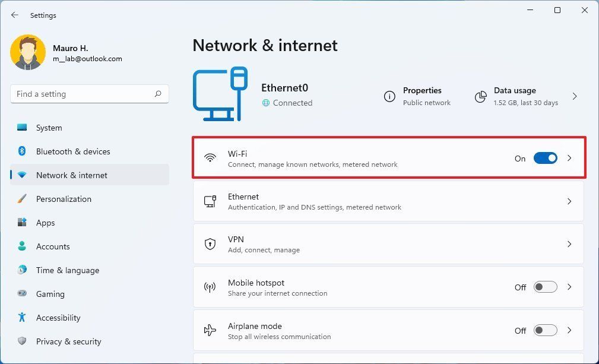
Task: Click the VPN shield icon
Action: (210, 244)
